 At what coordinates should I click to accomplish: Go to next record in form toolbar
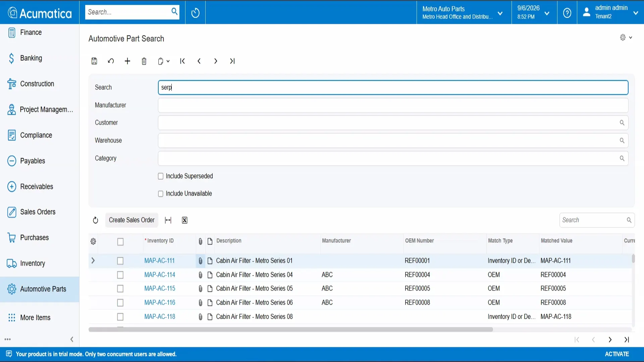216,61
